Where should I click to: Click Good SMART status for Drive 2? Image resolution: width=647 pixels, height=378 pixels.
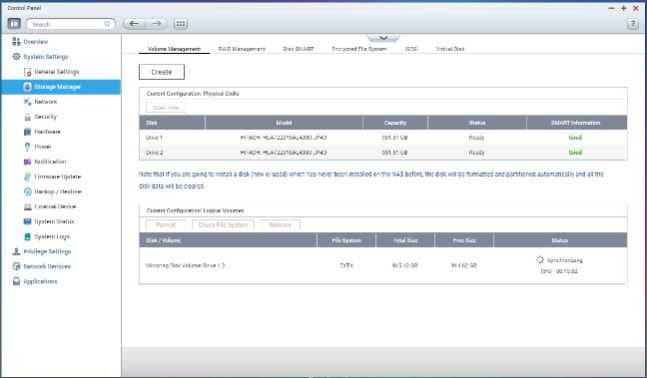[575, 152]
